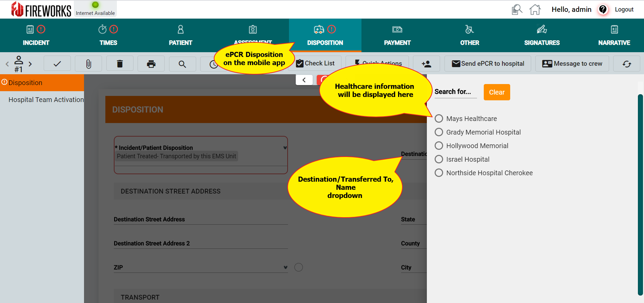Click the Logout link
Image resolution: width=644 pixels, height=303 pixels.
point(624,9)
